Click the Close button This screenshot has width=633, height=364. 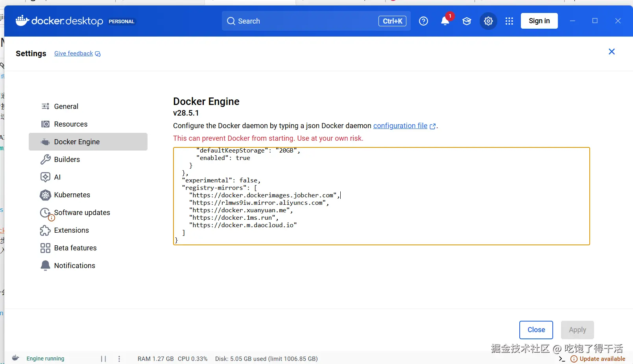(536, 330)
